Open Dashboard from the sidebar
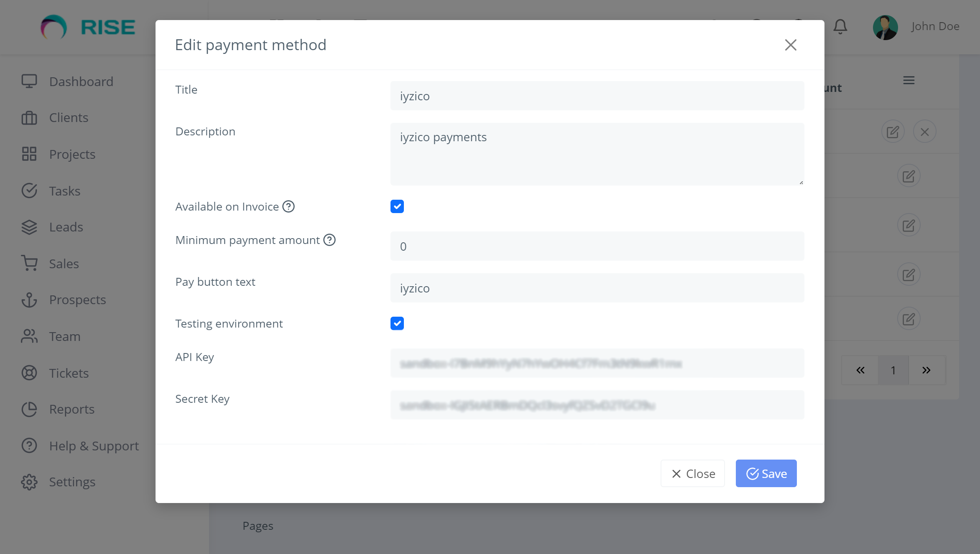The height and width of the screenshot is (554, 980). 81,81
